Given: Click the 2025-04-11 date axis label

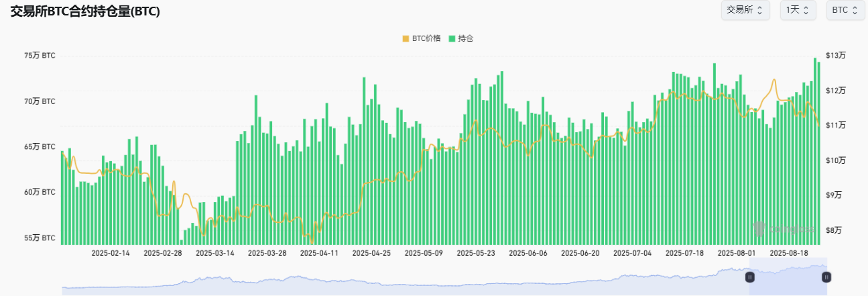Looking at the screenshot, I should (319, 253).
